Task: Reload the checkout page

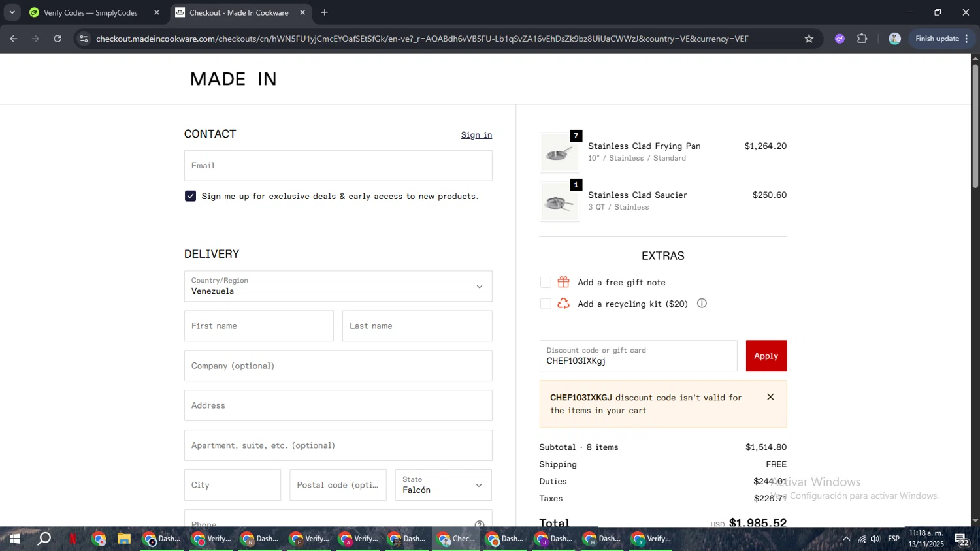Action: pyautogui.click(x=57, y=39)
